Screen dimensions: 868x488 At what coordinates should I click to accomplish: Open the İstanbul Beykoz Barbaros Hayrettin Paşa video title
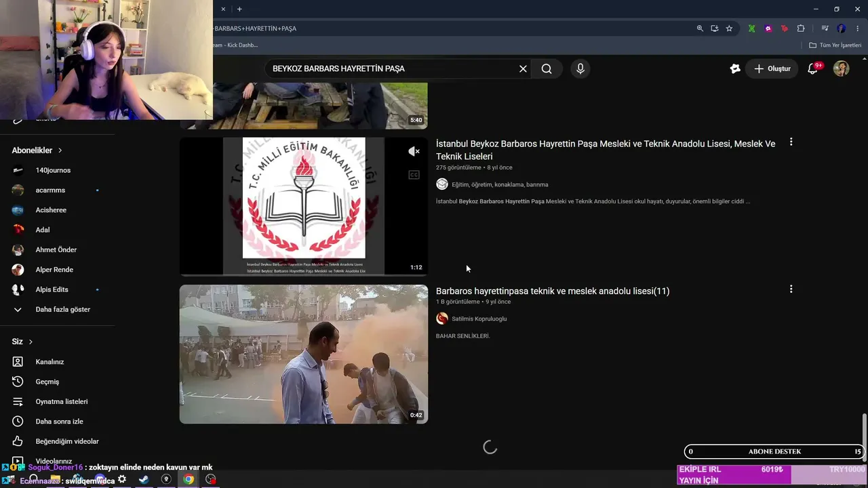[606, 150]
